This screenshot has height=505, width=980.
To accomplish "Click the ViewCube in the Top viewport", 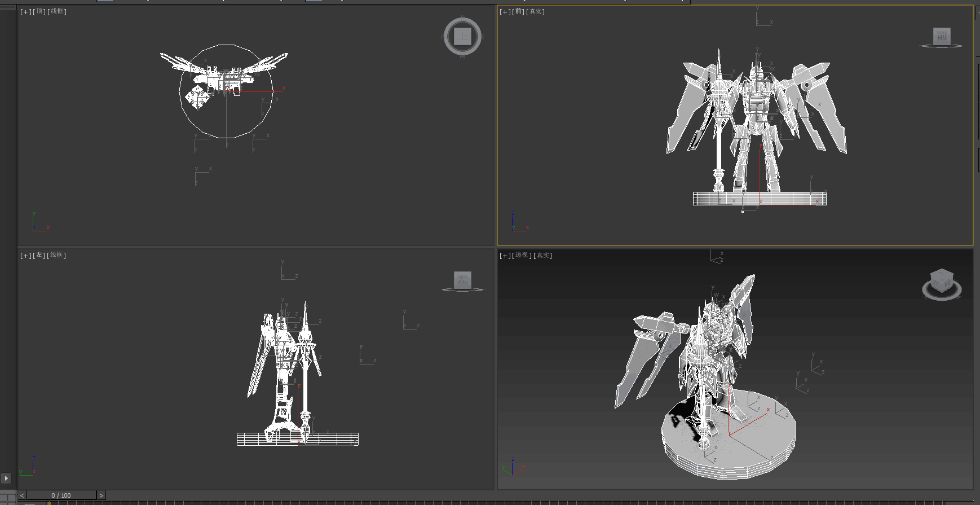I will 462,37.
